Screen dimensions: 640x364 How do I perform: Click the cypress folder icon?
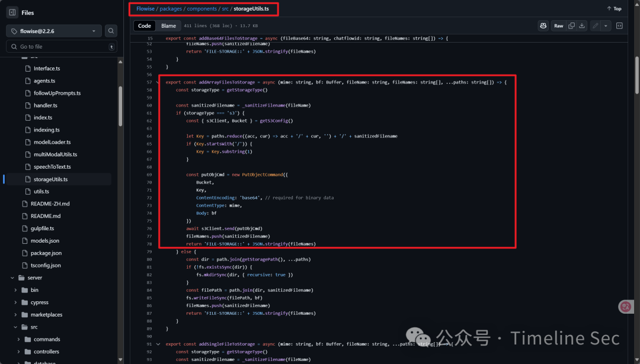coord(24,302)
